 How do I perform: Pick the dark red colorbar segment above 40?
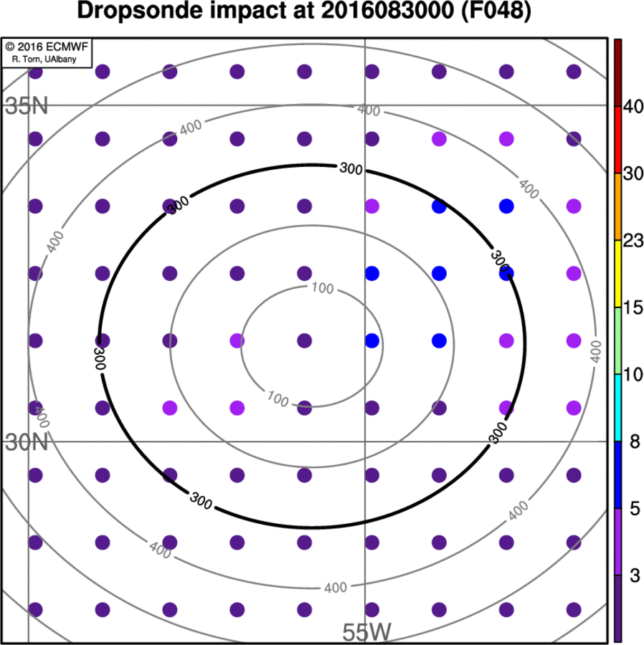point(617,73)
